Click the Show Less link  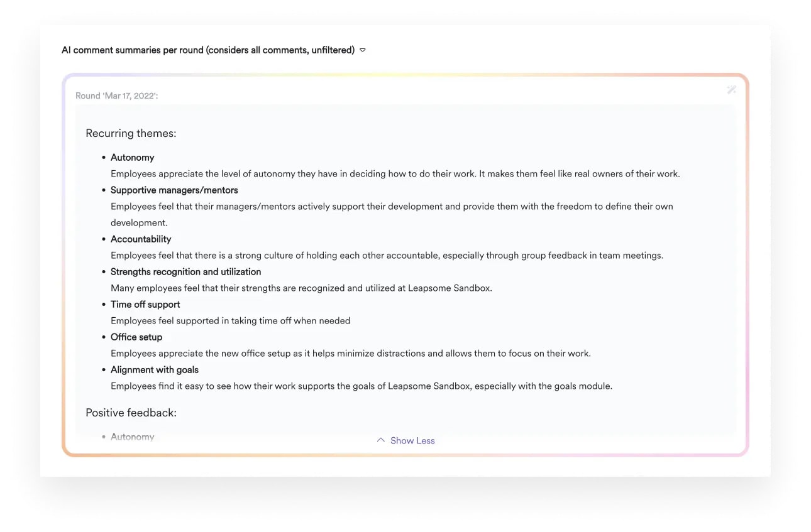point(412,440)
